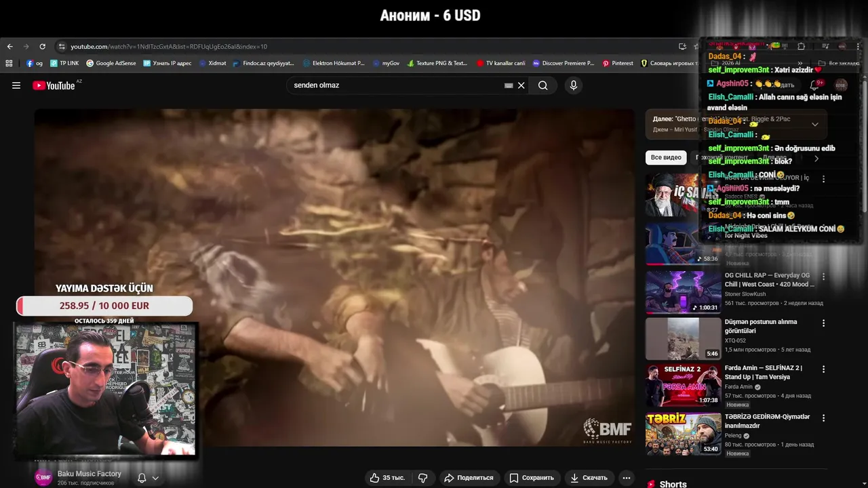
Task: Open the TƏBRİZ video thumbnail
Action: pyautogui.click(x=683, y=434)
